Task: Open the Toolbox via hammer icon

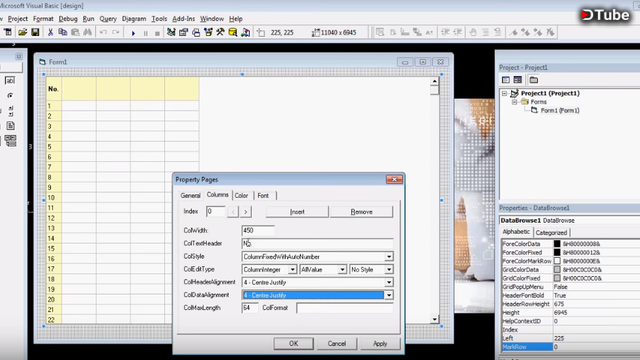Action: click(x=220, y=32)
